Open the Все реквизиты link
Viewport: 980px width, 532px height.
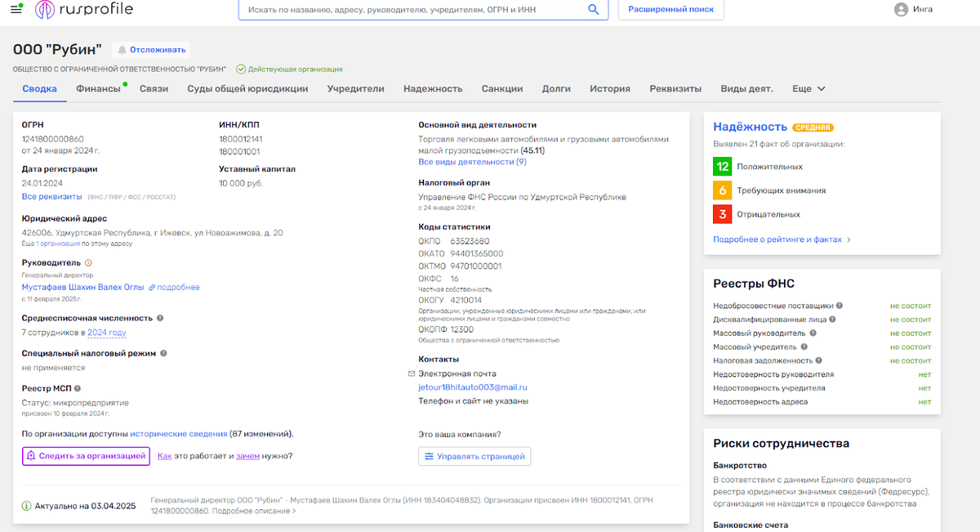[x=52, y=196]
